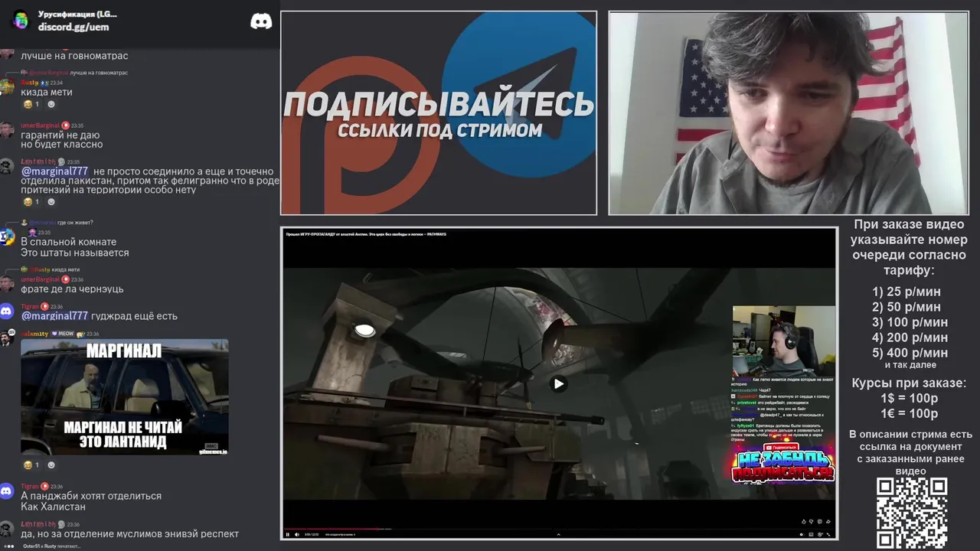
Task: Expand the chevron in the player bar
Action: pos(558,534)
